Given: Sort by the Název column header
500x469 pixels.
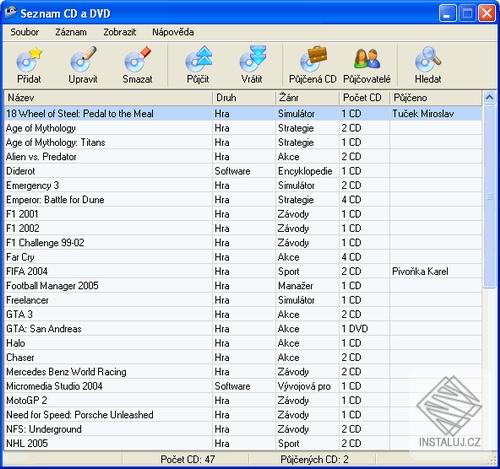Looking at the screenshot, I should (x=108, y=98).
